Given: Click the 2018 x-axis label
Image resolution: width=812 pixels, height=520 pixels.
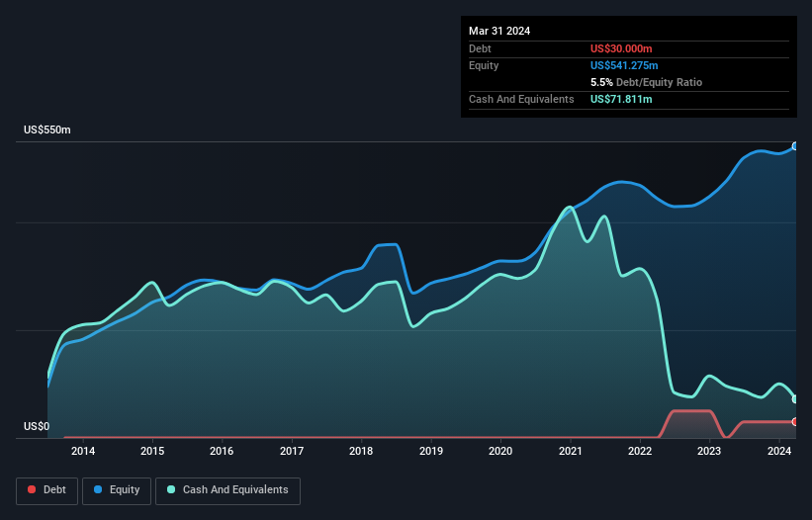Looking at the screenshot, I should (x=361, y=451).
